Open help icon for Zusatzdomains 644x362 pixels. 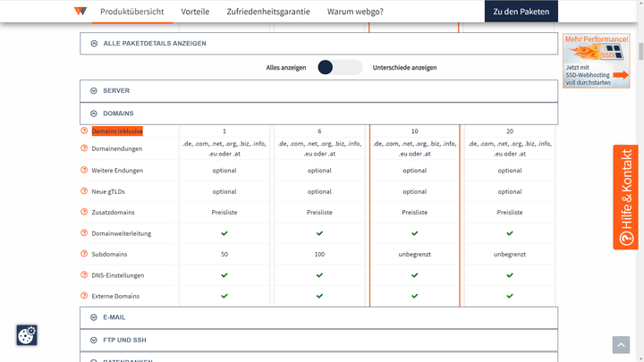84,212
